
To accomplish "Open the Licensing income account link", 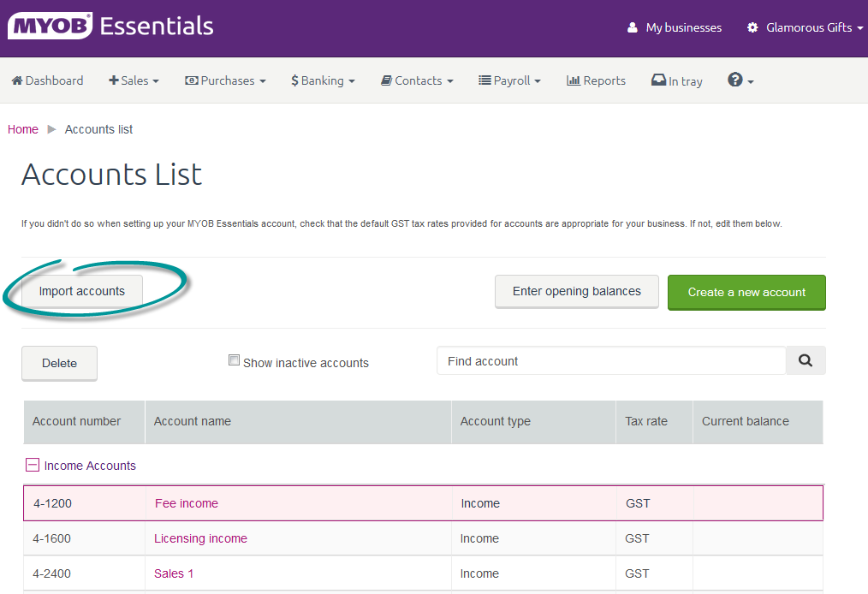I will pyautogui.click(x=200, y=538).
